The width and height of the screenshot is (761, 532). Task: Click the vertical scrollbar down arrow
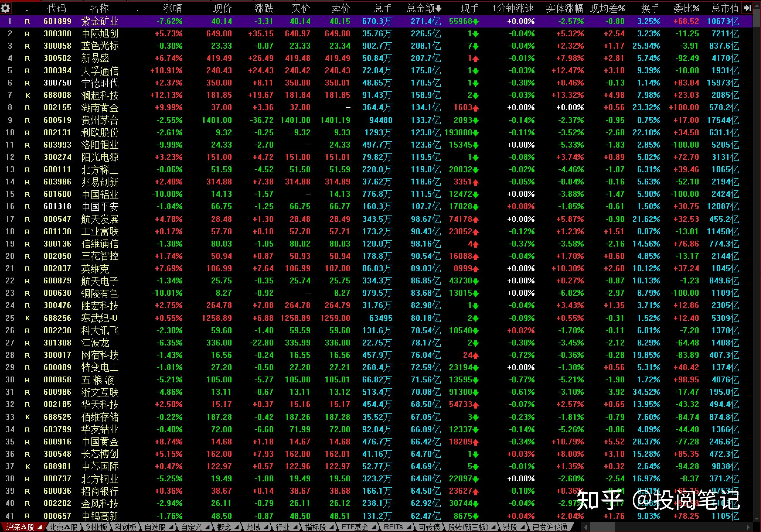[x=756, y=519]
